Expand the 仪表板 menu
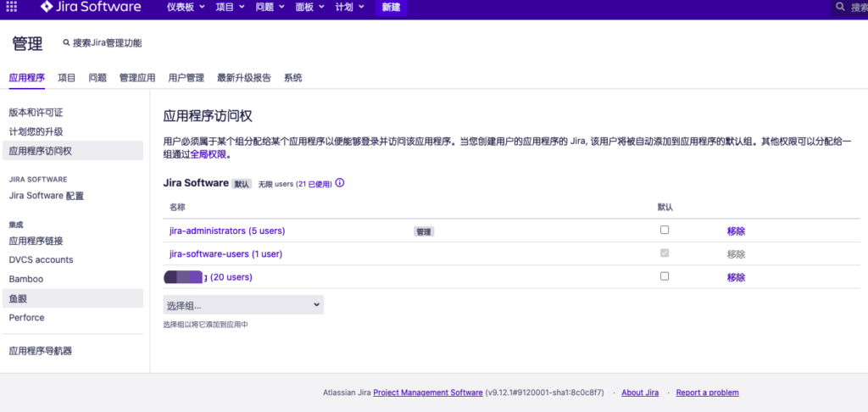 pyautogui.click(x=186, y=8)
